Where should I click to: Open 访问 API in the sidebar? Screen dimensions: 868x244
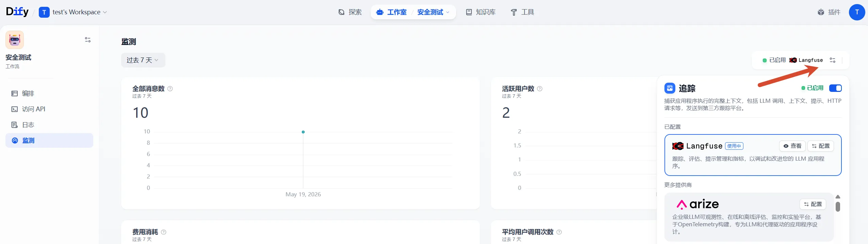point(49,109)
